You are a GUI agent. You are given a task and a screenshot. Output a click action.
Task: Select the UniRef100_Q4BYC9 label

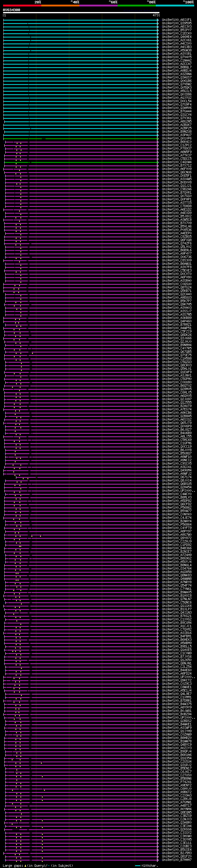point(176,745)
